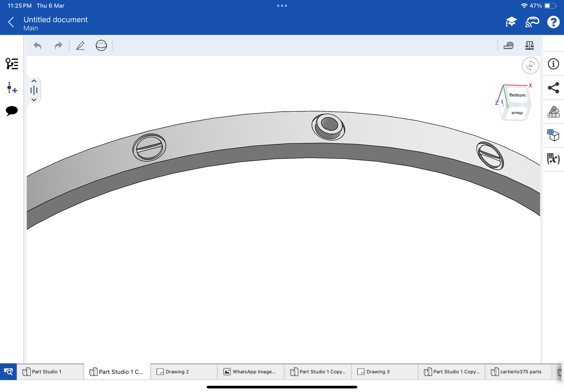Open the Help question mark button
Image resolution: width=564 pixels, height=392 pixels.
point(553,22)
